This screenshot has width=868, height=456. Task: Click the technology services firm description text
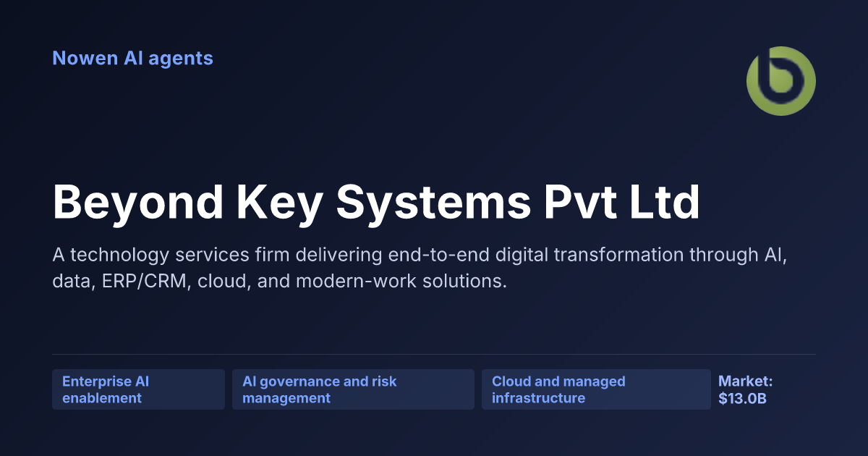click(x=420, y=268)
